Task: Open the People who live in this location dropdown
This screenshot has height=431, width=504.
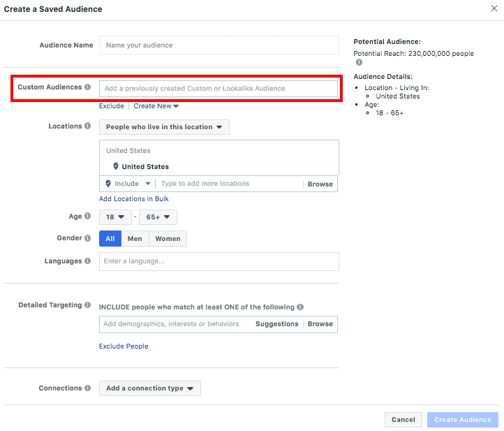Action: tap(164, 127)
